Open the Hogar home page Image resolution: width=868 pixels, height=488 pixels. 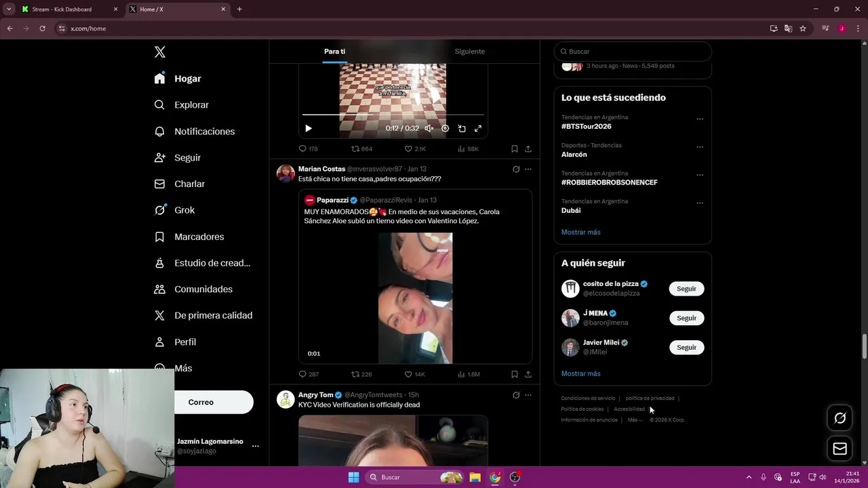point(178,79)
